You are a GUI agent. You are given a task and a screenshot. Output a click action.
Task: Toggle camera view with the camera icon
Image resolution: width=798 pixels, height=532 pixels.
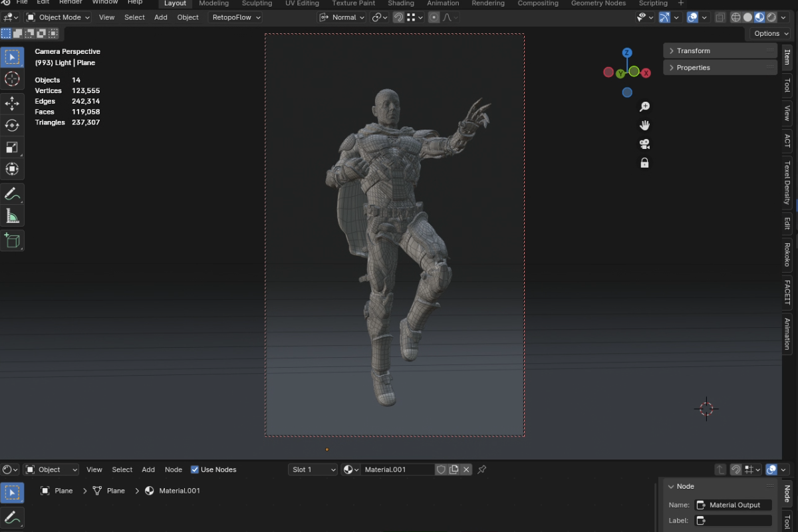tap(644, 144)
